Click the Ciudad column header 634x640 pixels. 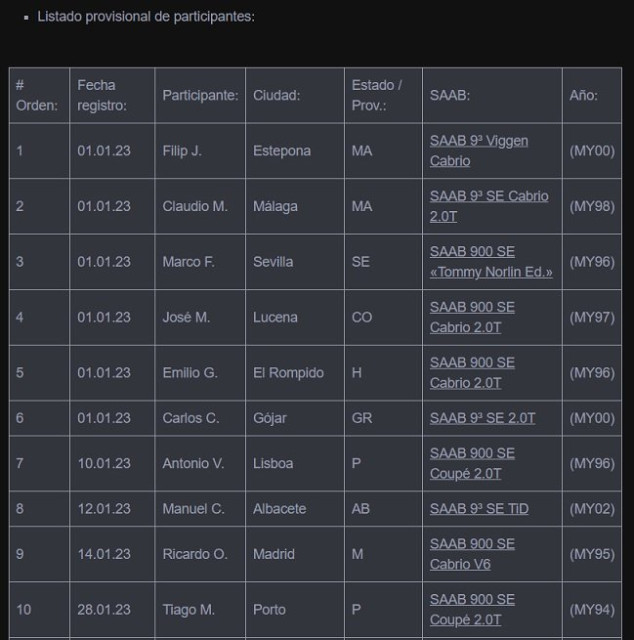[x=295, y=95]
